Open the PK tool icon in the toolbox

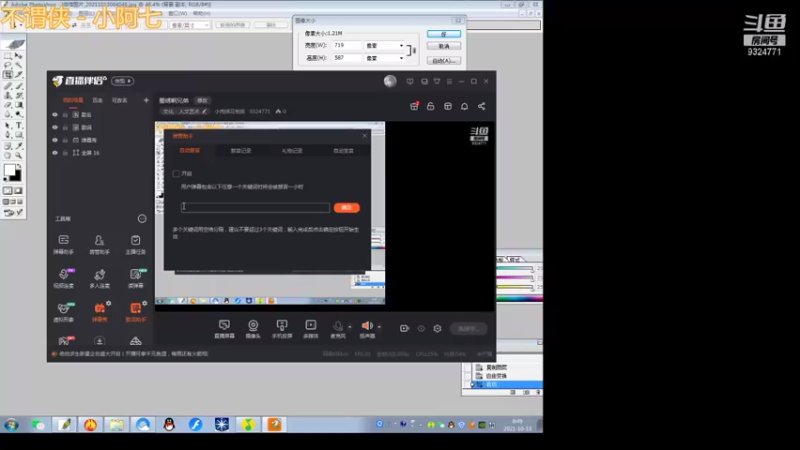tap(64, 340)
